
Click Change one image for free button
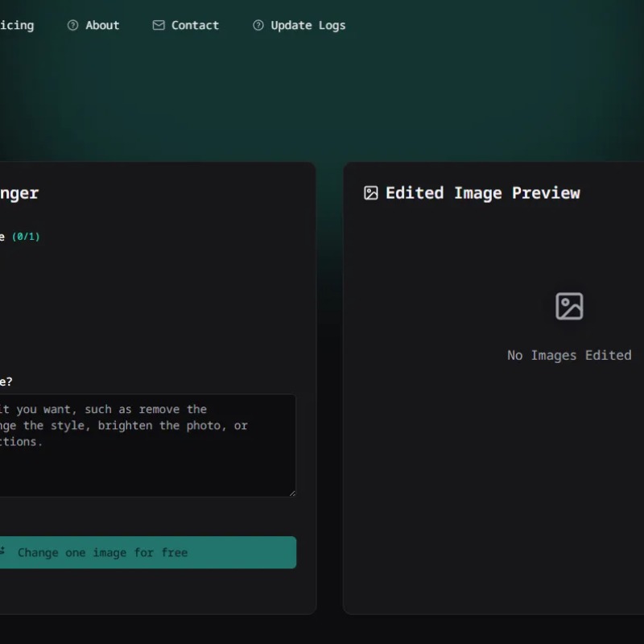point(147,552)
